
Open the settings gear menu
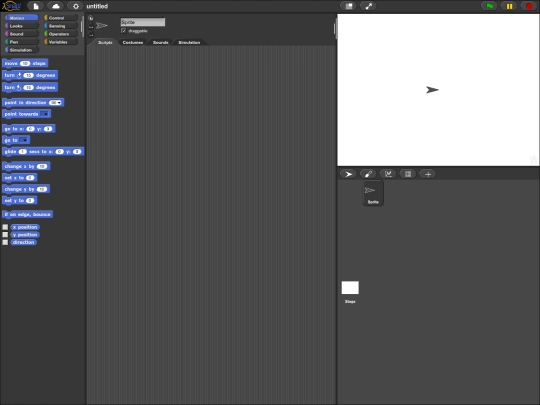pos(75,6)
